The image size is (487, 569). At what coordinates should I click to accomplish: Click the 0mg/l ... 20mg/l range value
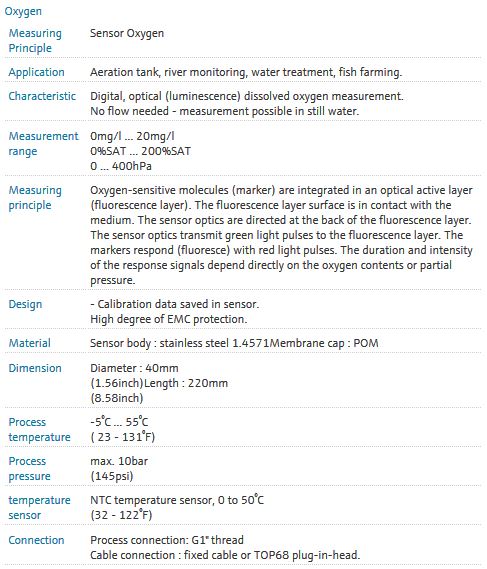click(132, 136)
